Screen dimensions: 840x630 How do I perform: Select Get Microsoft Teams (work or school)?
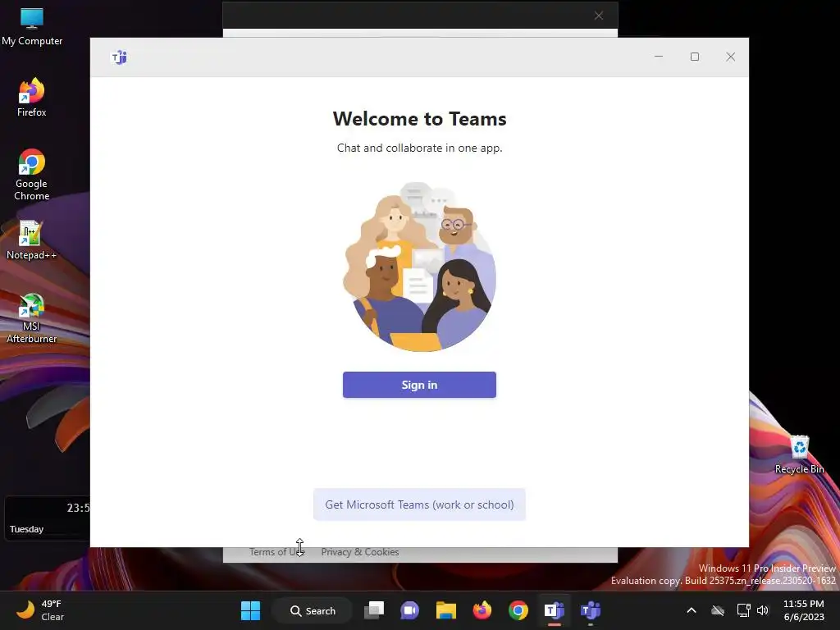pos(419,504)
